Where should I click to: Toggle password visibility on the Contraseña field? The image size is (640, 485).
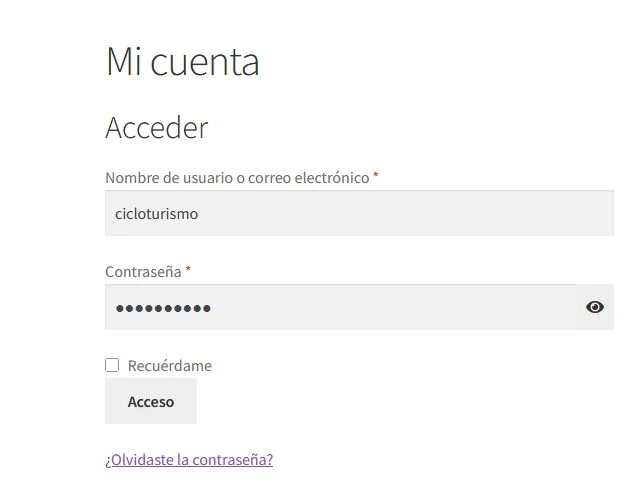[595, 307]
